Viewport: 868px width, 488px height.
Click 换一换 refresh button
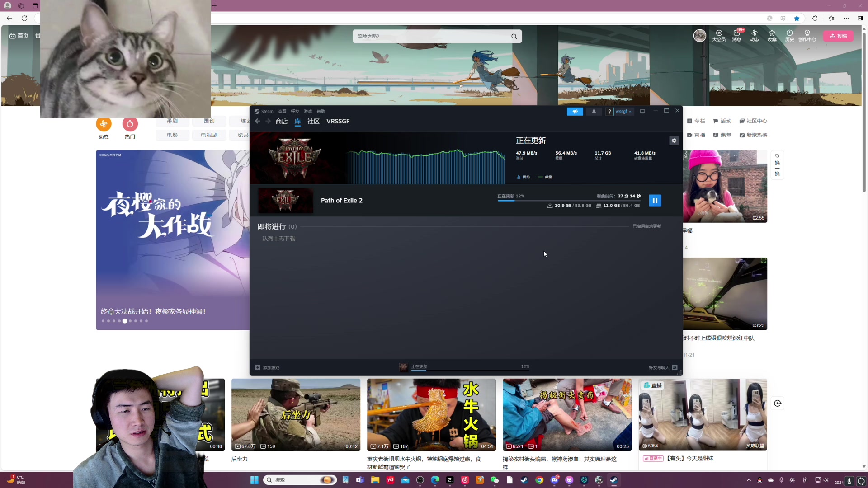tap(777, 165)
